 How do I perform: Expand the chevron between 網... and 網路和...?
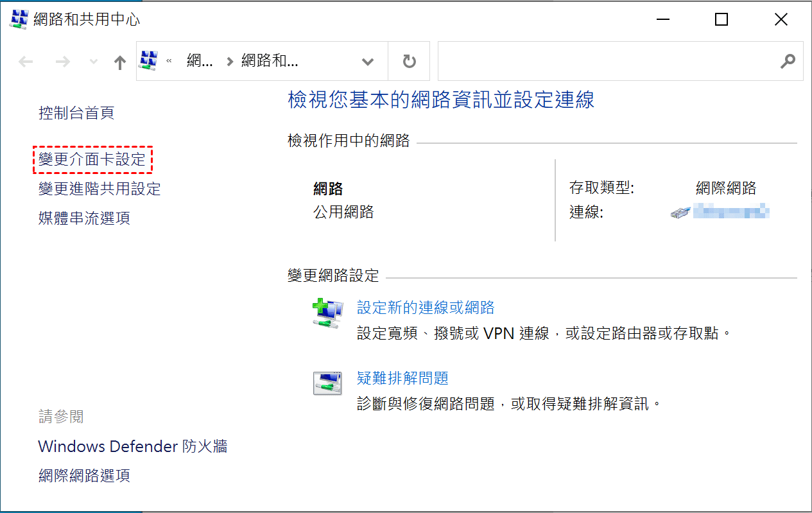[229, 62]
